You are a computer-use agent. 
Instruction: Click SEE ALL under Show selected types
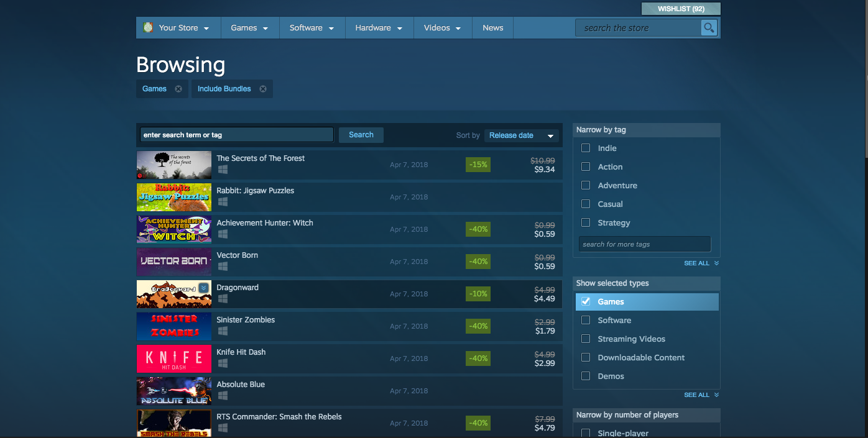(701, 395)
